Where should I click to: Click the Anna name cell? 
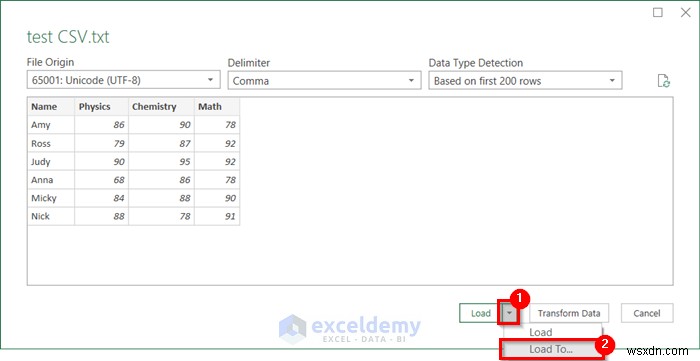tap(51, 180)
